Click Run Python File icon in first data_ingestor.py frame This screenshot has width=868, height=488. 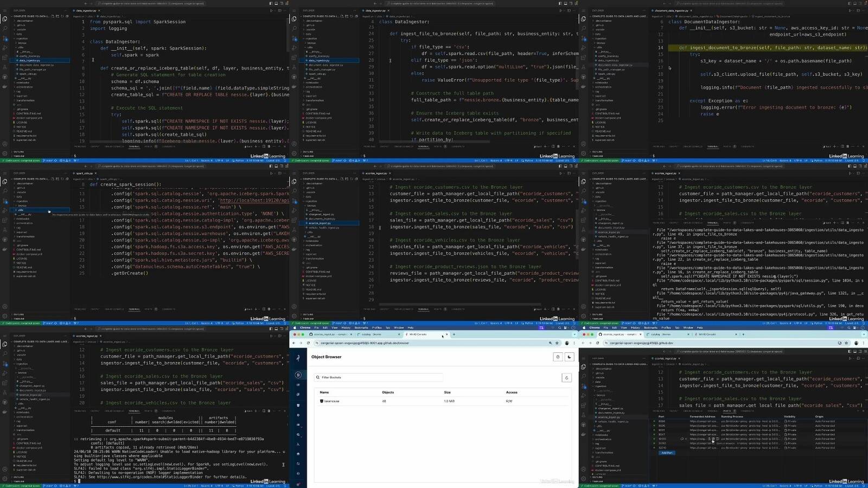[271, 10]
